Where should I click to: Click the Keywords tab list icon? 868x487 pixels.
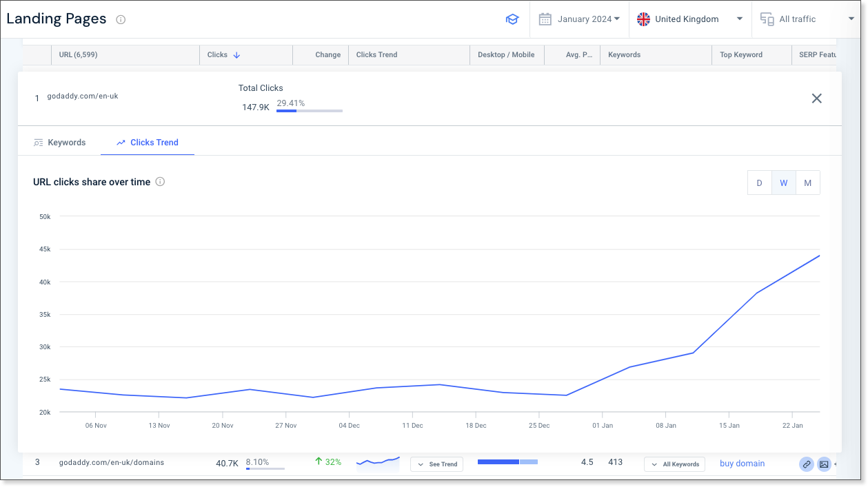(x=39, y=143)
